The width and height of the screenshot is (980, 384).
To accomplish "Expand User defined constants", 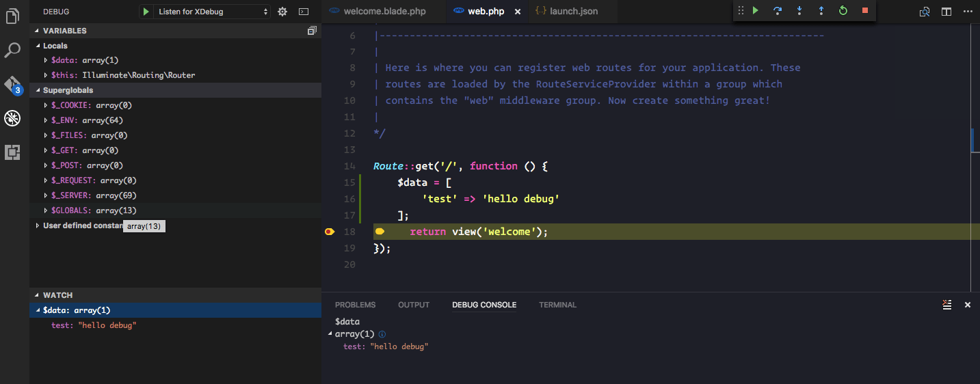I will [x=38, y=225].
